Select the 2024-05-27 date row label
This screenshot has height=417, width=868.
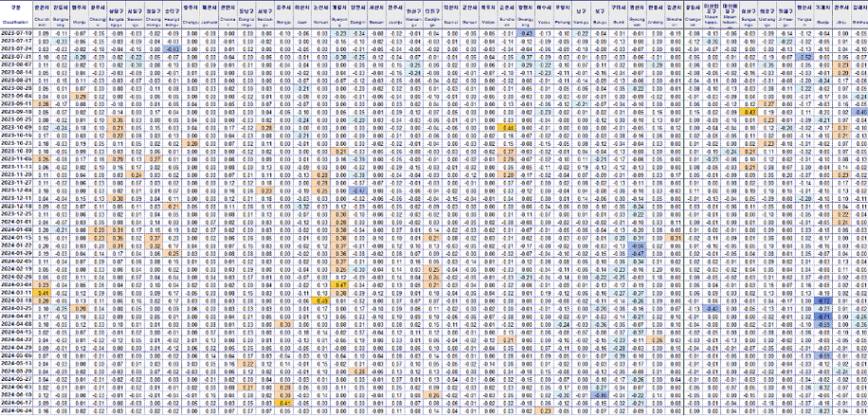[x=16, y=379]
